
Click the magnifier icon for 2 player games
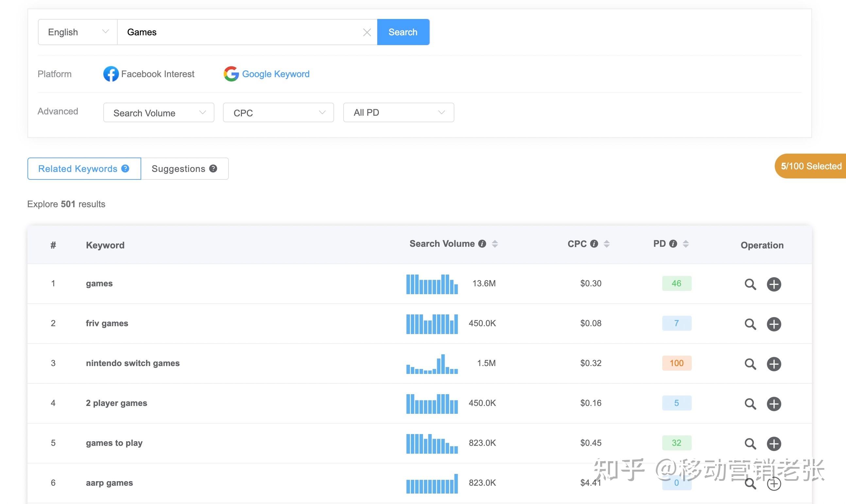coord(750,404)
